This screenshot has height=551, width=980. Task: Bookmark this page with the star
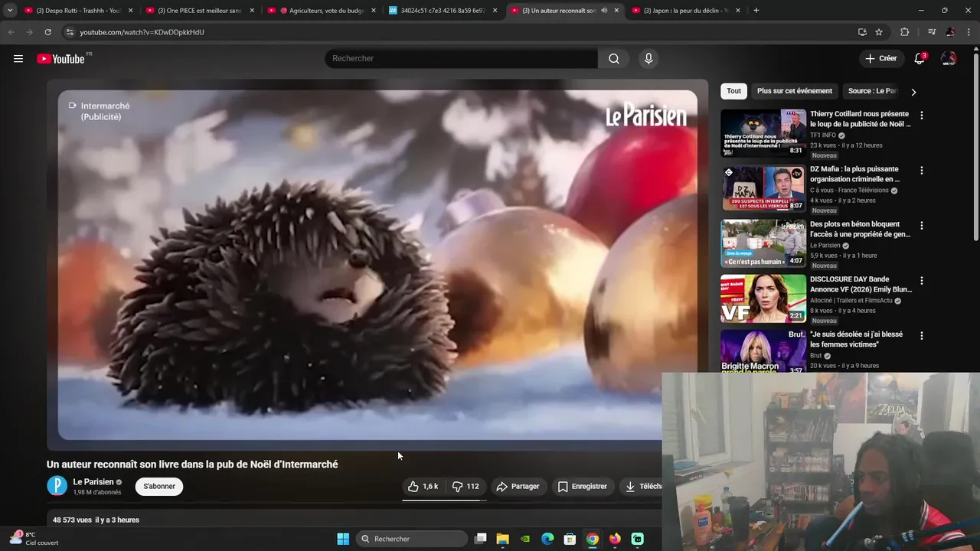tap(879, 32)
